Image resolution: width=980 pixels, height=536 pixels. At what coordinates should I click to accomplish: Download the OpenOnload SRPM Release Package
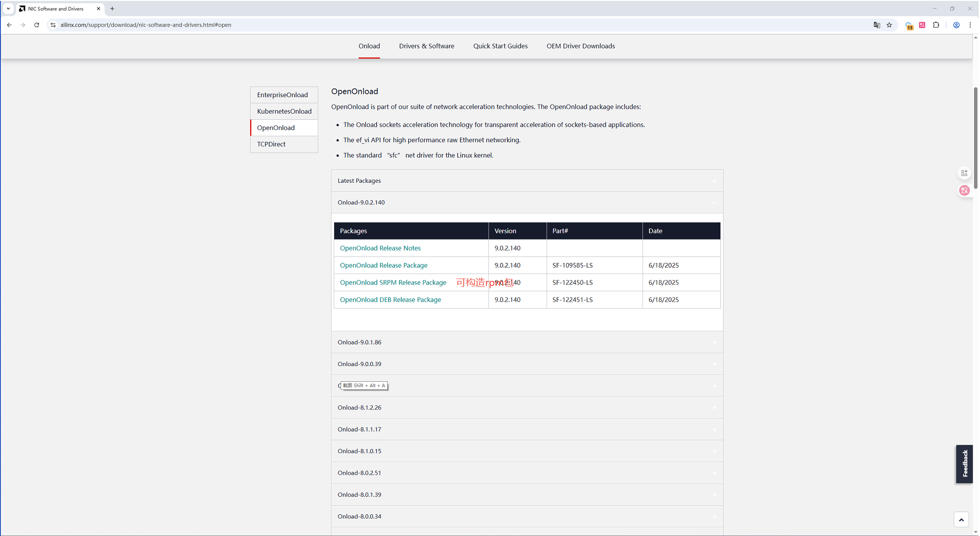[x=393, y=282]
